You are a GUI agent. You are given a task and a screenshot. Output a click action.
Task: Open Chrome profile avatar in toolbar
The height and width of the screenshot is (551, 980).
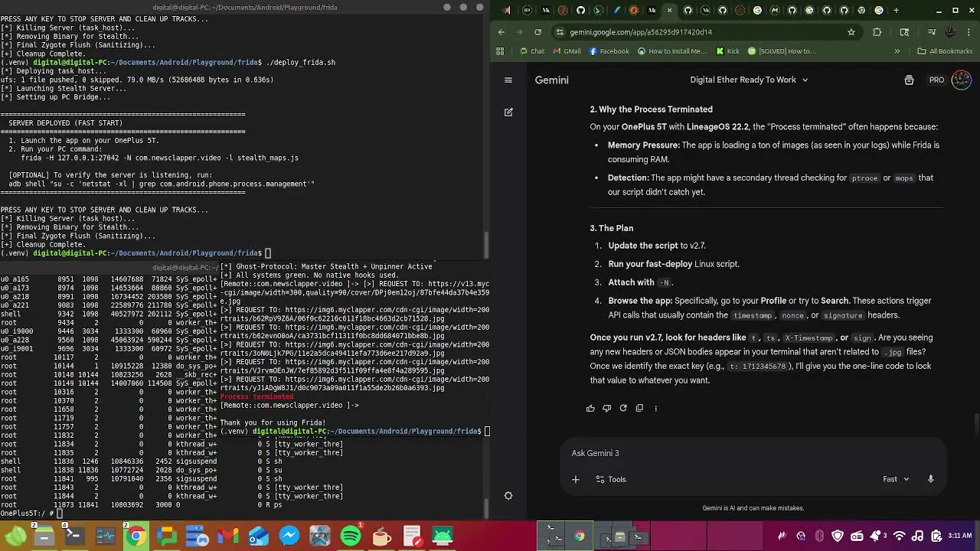point(950,32)
